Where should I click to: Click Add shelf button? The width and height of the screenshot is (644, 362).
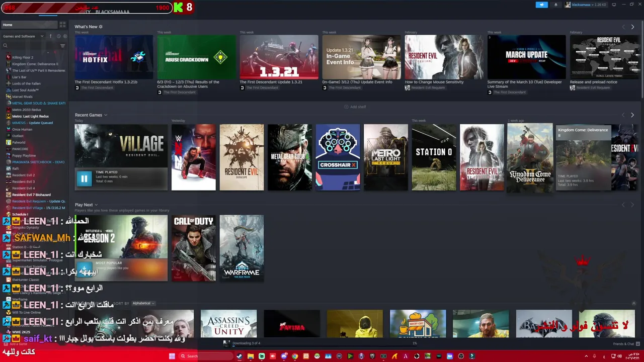pyautogui.click(x=355, y=107)
